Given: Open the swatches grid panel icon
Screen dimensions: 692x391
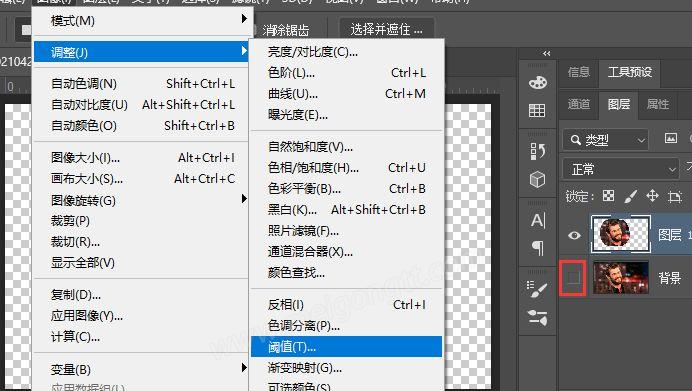Looking at the screenshot, I should point(537,110).
